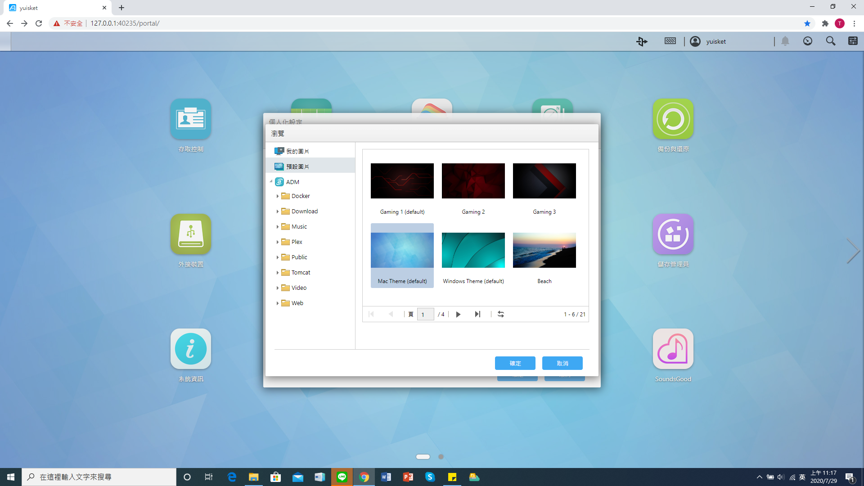Cancel the browse dialog with 取消
Image resolution: width=864 pixels, height=486 pixels.
click(562, 363)
